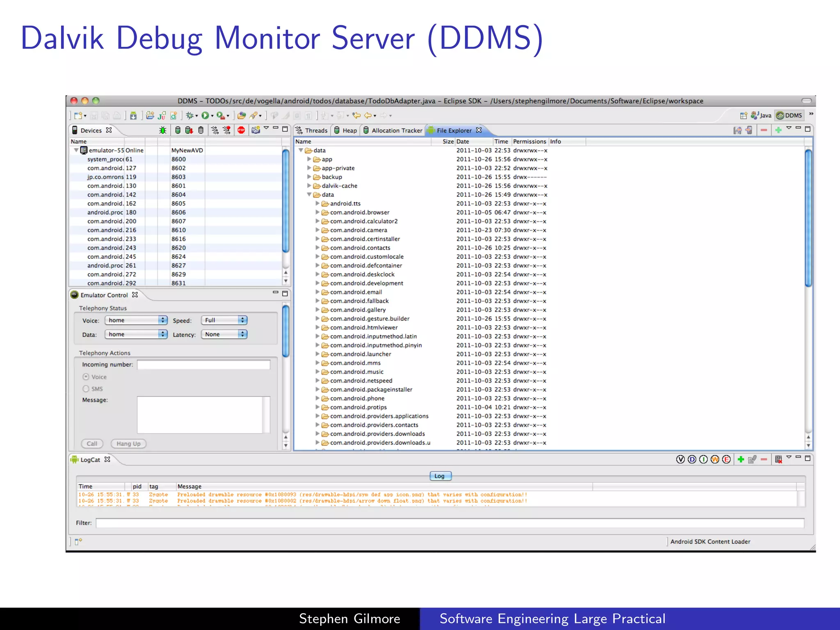The height and width of the screenshot is (630, 840).
Task: Expand the com.android.browser folder
Action: pyautogui.click(x=317, y=212)
